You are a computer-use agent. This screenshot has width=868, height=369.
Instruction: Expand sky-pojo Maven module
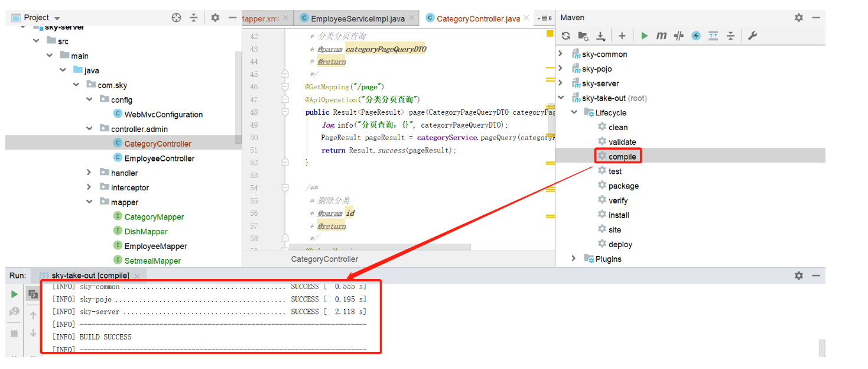[560, 69]
